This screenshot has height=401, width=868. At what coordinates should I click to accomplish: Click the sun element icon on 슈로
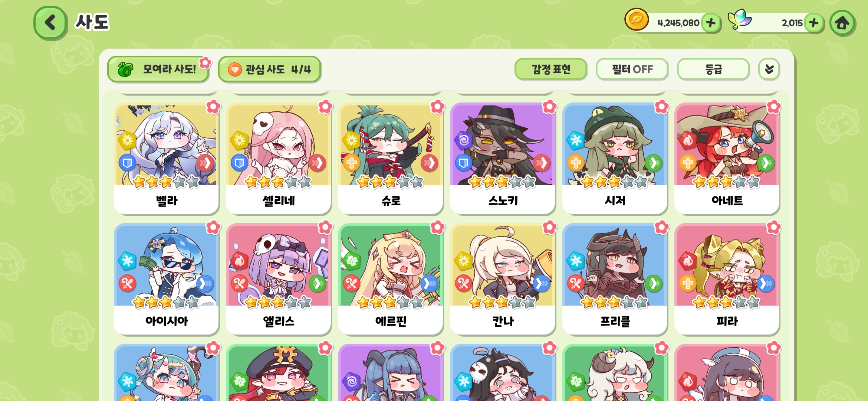(x=351, y=140)
